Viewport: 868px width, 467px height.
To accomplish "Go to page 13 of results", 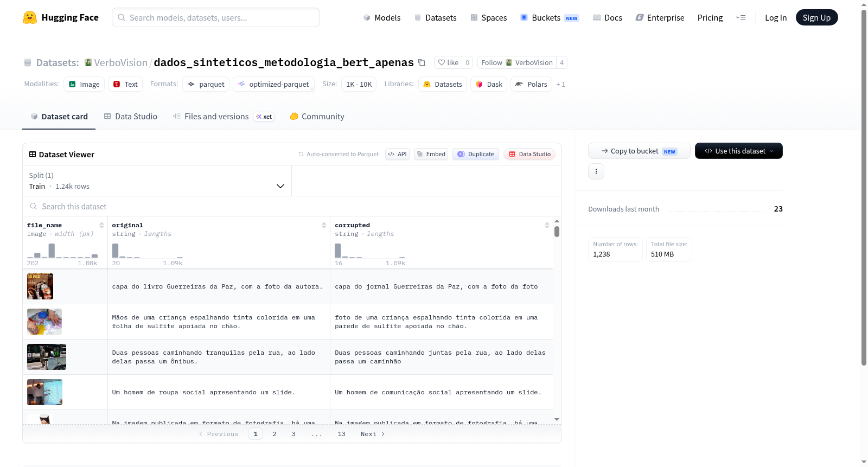I will [x=342, y=434].
